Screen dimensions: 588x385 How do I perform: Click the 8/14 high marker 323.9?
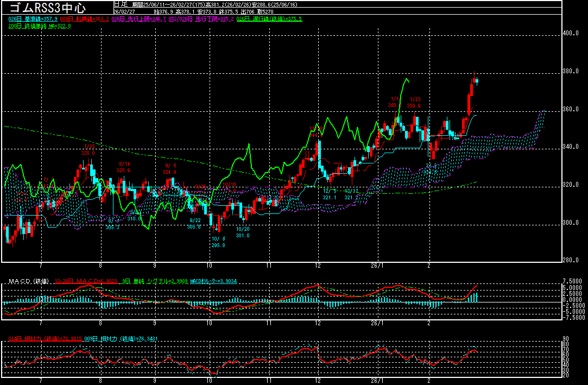124,167
